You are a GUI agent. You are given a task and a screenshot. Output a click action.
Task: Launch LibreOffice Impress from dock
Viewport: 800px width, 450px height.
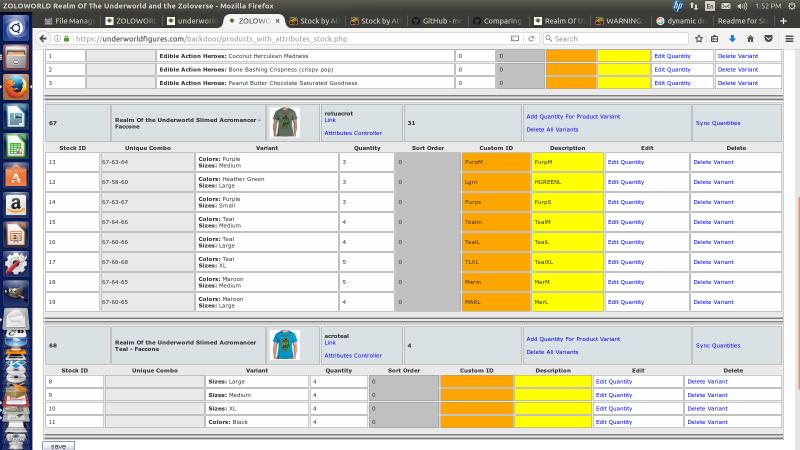pyautogui.click(x=16, y=235)
